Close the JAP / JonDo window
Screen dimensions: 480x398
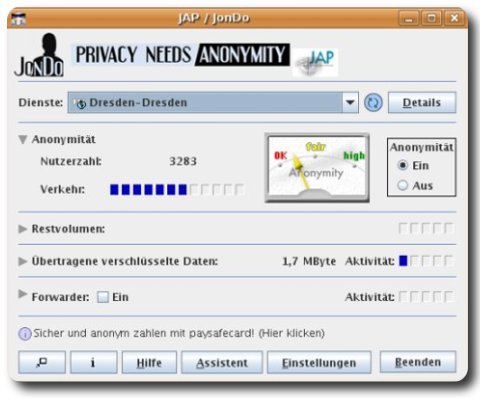click(x=454, y=18)
